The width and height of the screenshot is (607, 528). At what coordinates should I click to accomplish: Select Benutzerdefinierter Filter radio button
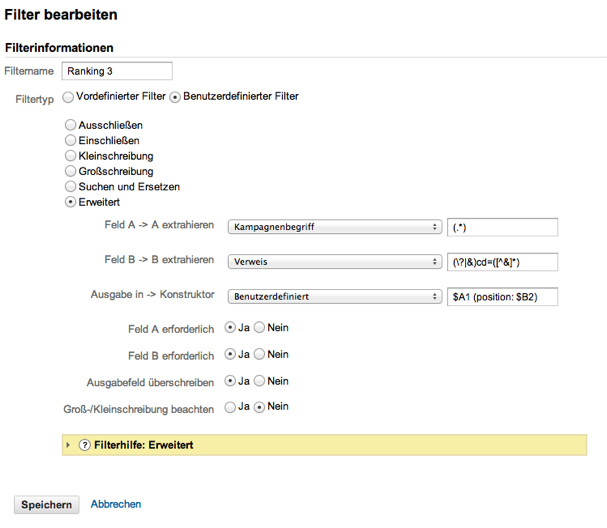point(175,97)
